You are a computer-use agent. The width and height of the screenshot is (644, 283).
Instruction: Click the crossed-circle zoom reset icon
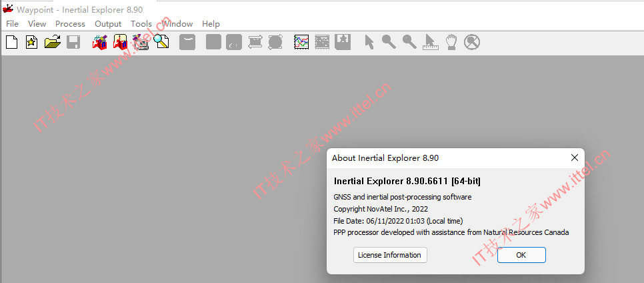(x=472, y=42)
